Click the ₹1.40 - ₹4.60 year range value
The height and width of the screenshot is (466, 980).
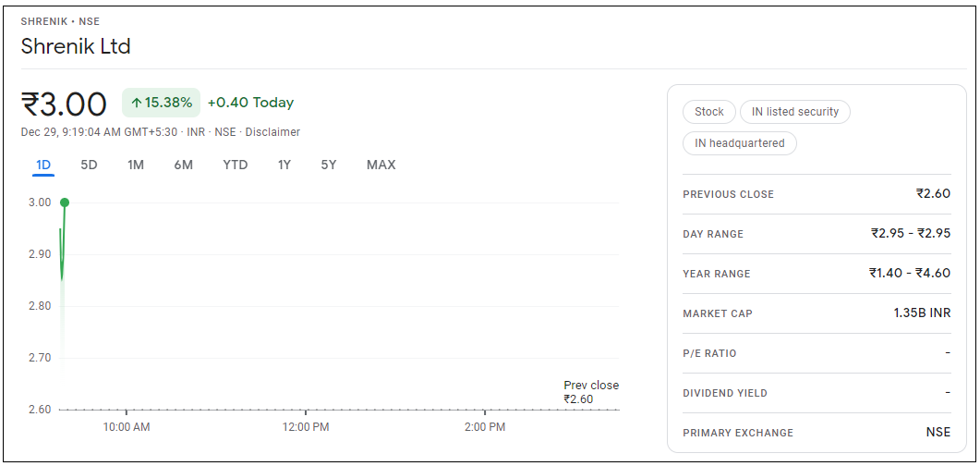coord(910,274)
